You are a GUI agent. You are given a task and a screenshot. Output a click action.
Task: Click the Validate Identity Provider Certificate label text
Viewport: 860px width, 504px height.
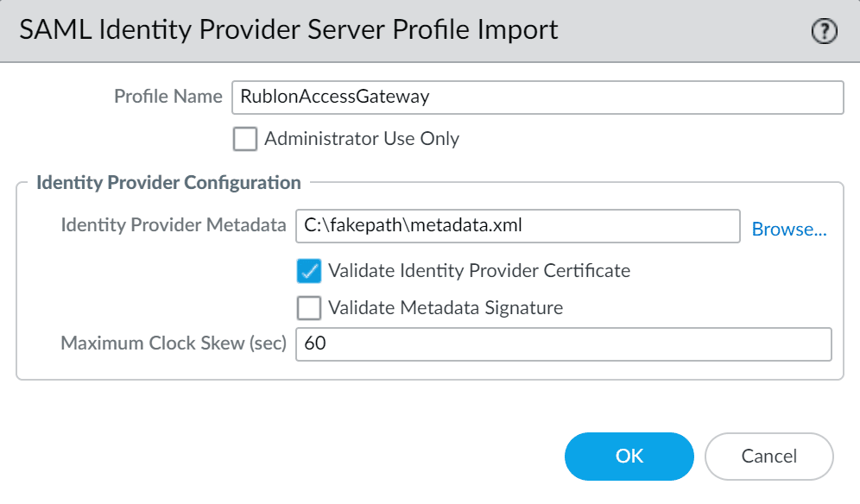479,271
